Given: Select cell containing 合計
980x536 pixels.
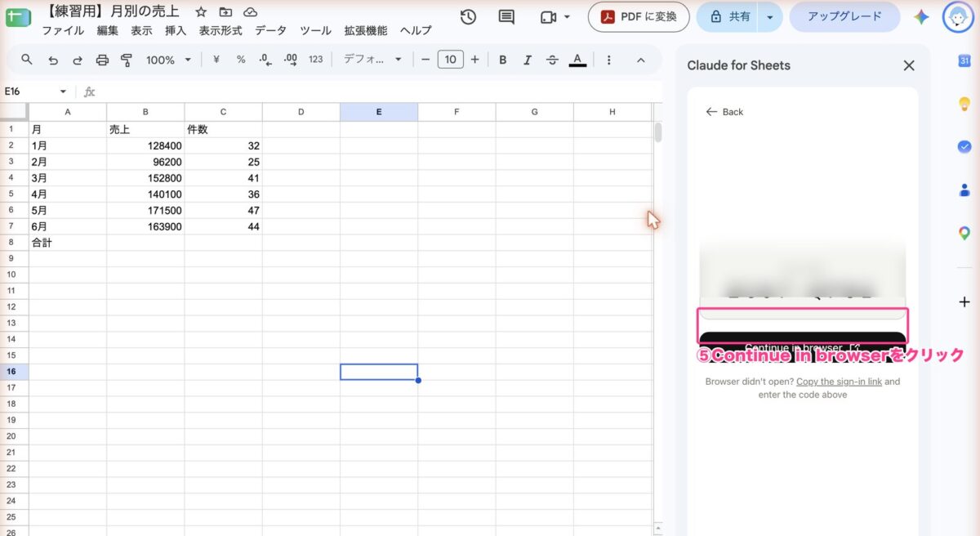Looking at the screenshot, I should (x=68, y=243).
